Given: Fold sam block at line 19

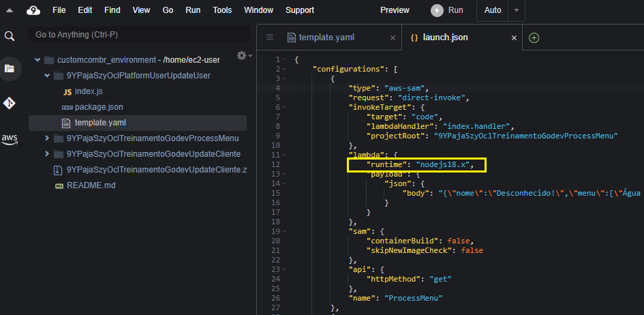Looking at the screenshot, I should pos(285,231).
